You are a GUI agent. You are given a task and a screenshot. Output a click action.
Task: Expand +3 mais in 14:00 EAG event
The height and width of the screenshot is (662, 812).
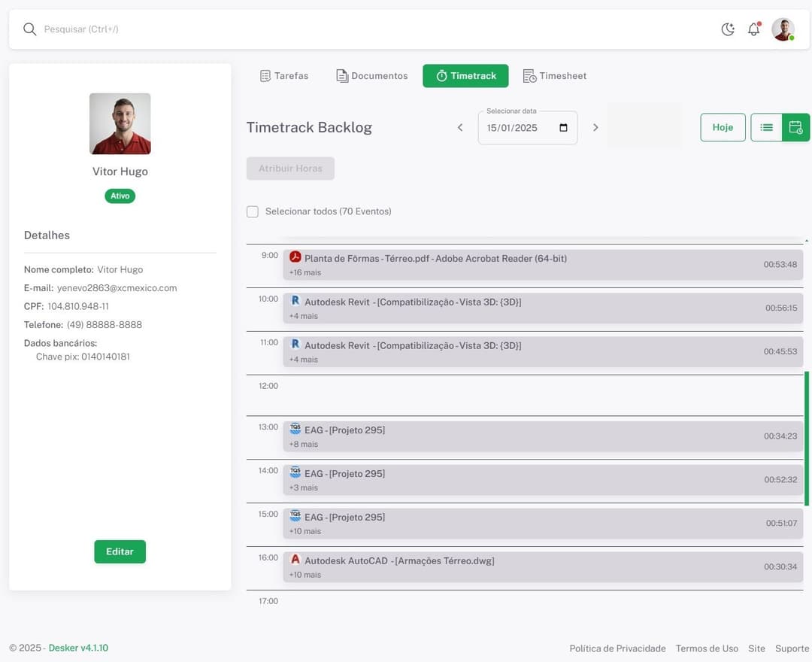coord(304,488)
